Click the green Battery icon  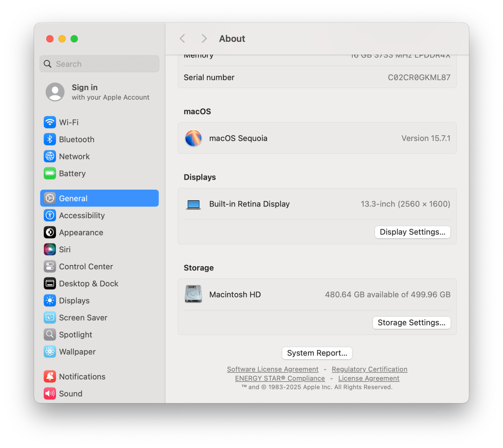50,173
